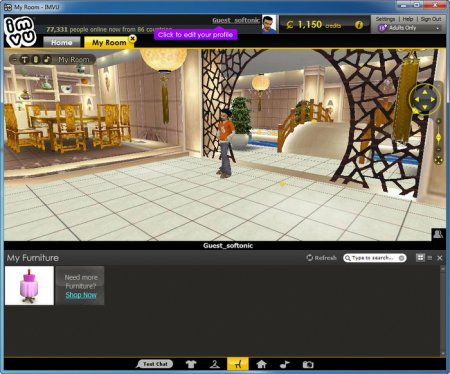Open the clothing T-shirt icon in bottom bar
The height and width of the screenshot is (374, 450).
coord(191,364)
